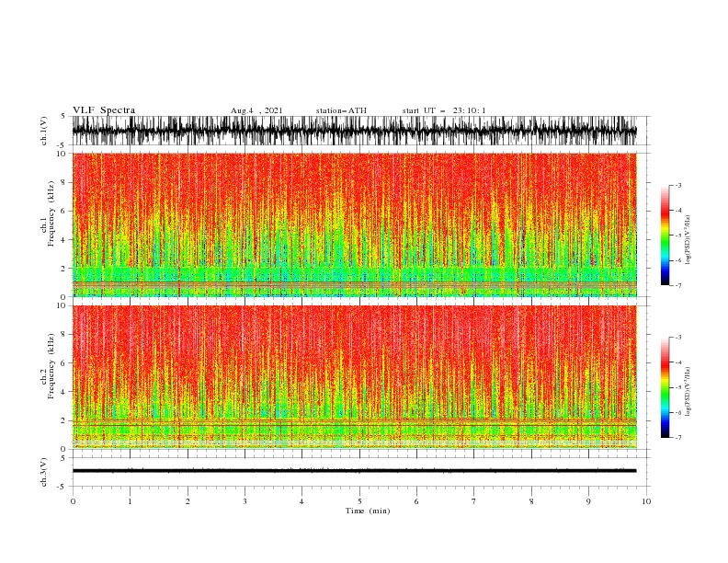
Task: Click the "-7" label on lower color bar
Action: pos(677,438)
